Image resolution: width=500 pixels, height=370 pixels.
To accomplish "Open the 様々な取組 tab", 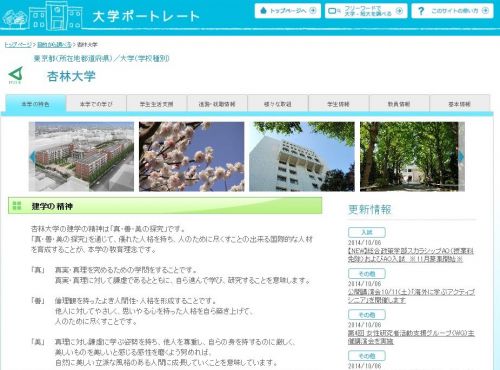I will pyautogui.click(x=278, y=104).
